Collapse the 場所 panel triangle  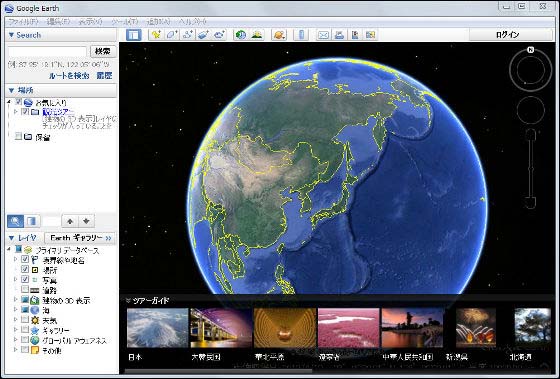[x=11, y=90]
